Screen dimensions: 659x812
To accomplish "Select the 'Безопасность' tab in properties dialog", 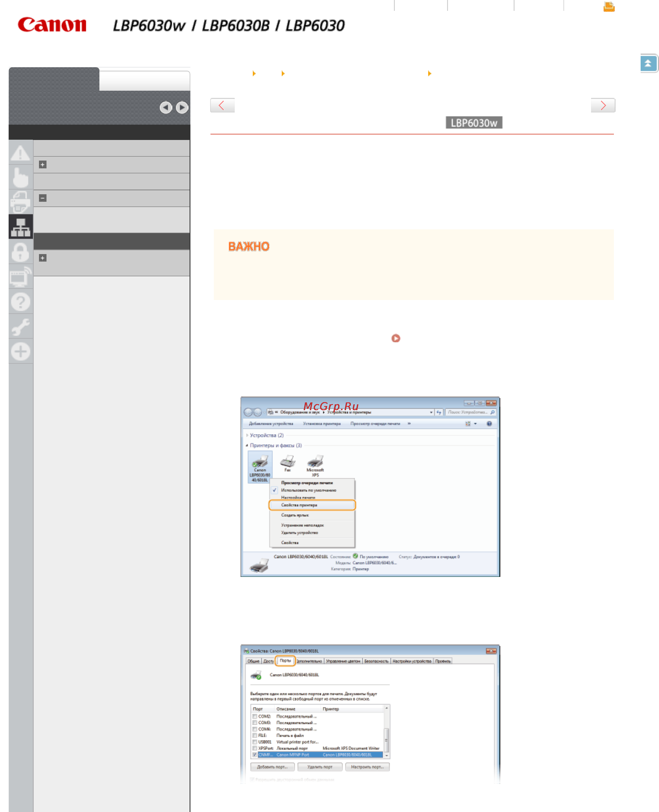I will tap(376, 661).
